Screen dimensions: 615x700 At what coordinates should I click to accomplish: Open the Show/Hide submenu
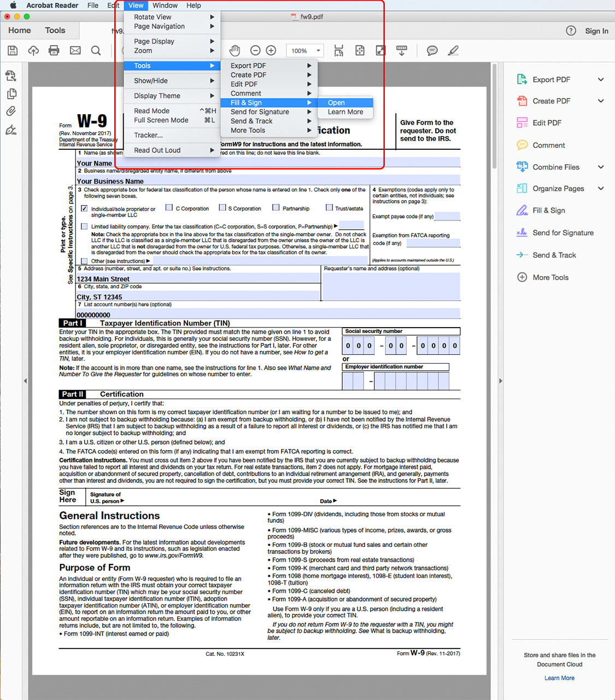tap(172, 81)
